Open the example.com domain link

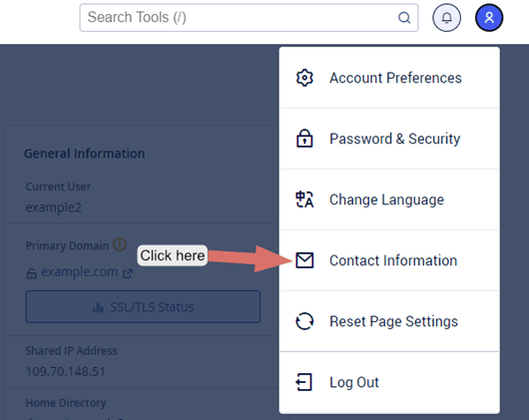click(79, 272)
